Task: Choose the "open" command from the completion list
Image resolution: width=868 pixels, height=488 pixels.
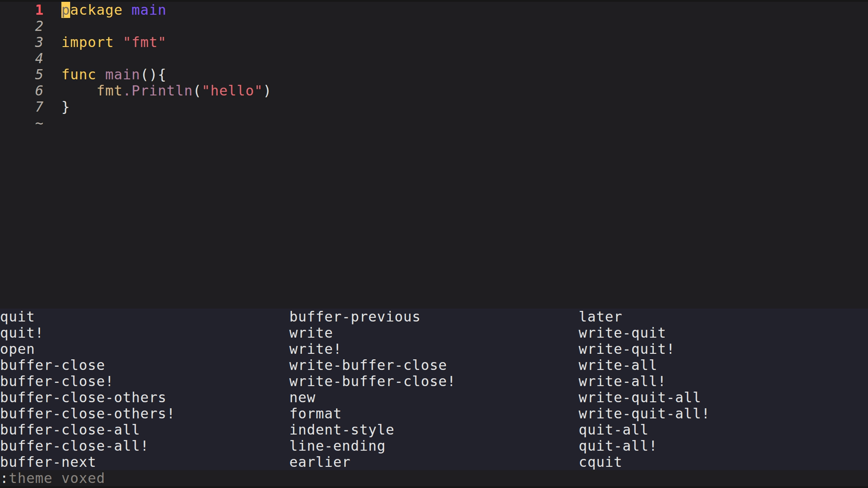Action: click(17, 349)
